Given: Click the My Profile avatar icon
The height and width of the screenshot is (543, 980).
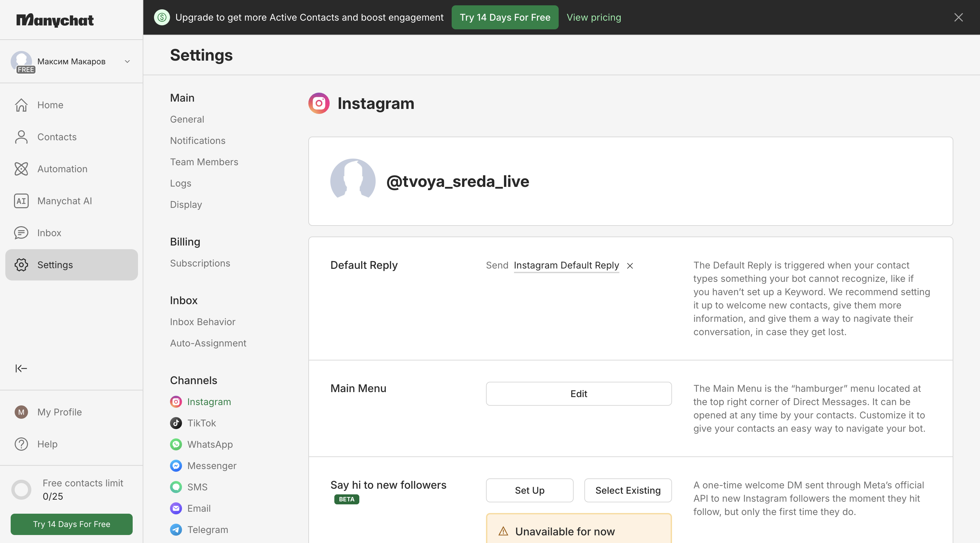Looking at the screenshot, I should (21, 412).
